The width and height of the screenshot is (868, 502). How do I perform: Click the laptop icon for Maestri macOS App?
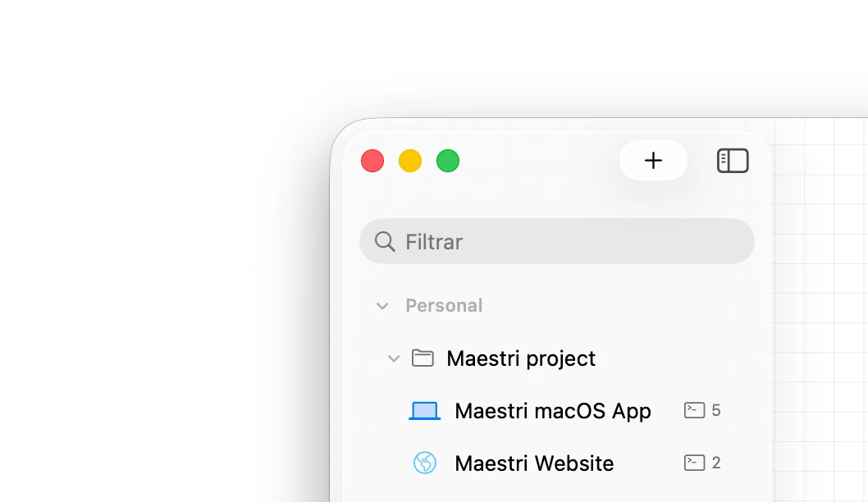(424, 411)
